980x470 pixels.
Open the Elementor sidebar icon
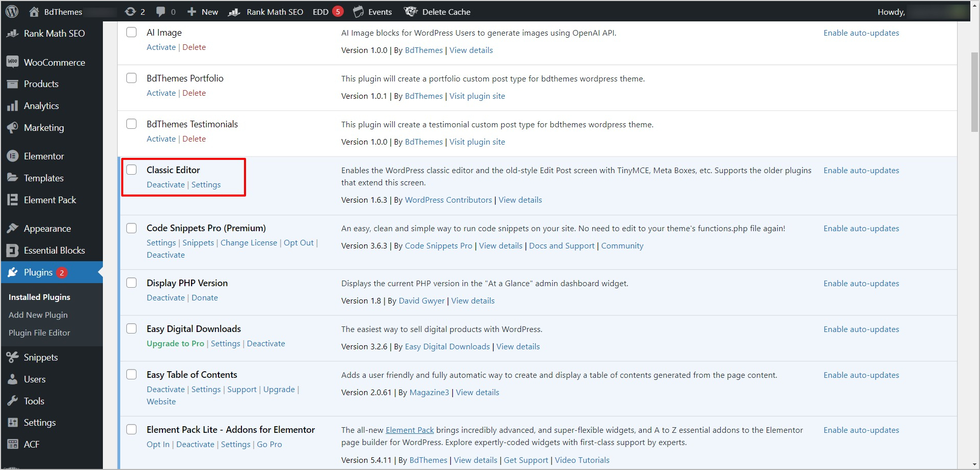coord(13,156)
